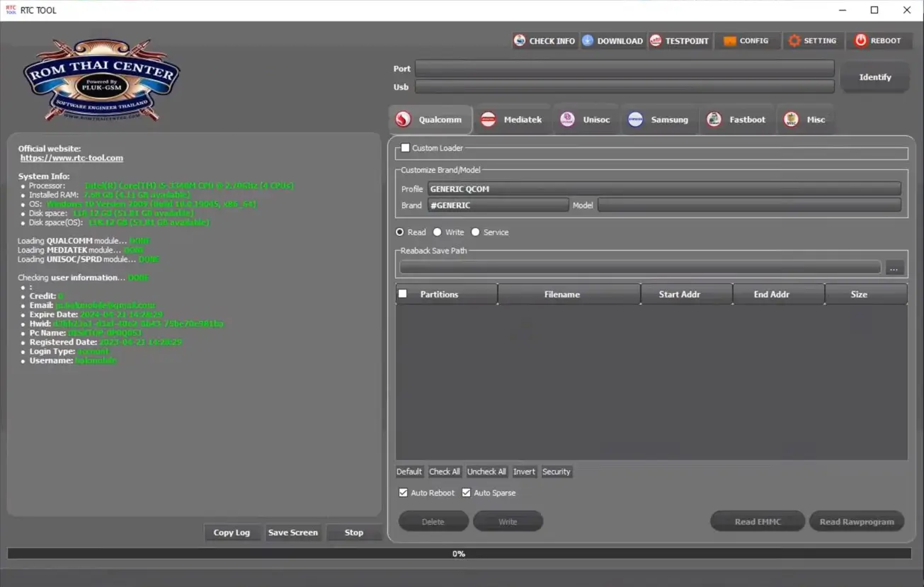Click the 'Pc Name' log line
The height and width of the screenshot is (587, 924).
pos(86,333)
